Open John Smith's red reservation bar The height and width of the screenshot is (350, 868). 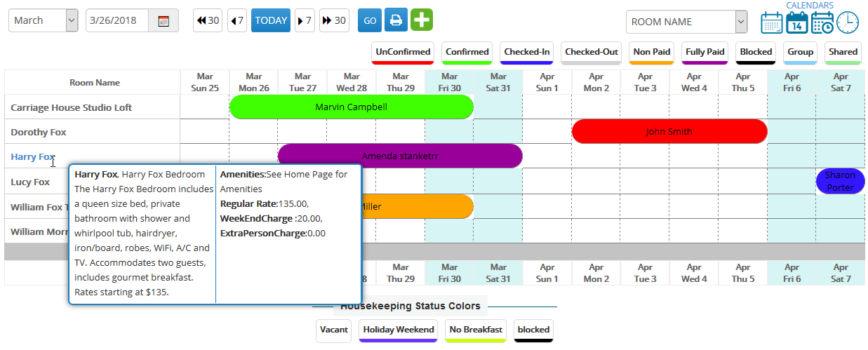click(x=669, y=131)
